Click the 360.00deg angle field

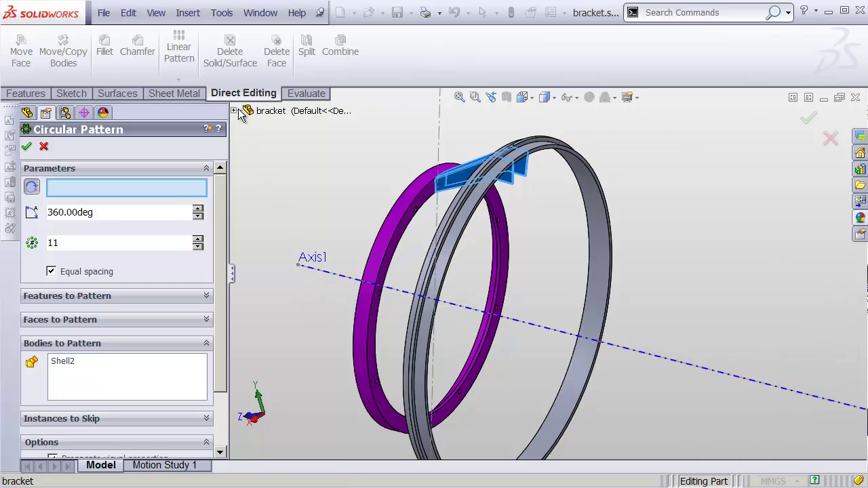pyautogui.click(x=119, y=212)
